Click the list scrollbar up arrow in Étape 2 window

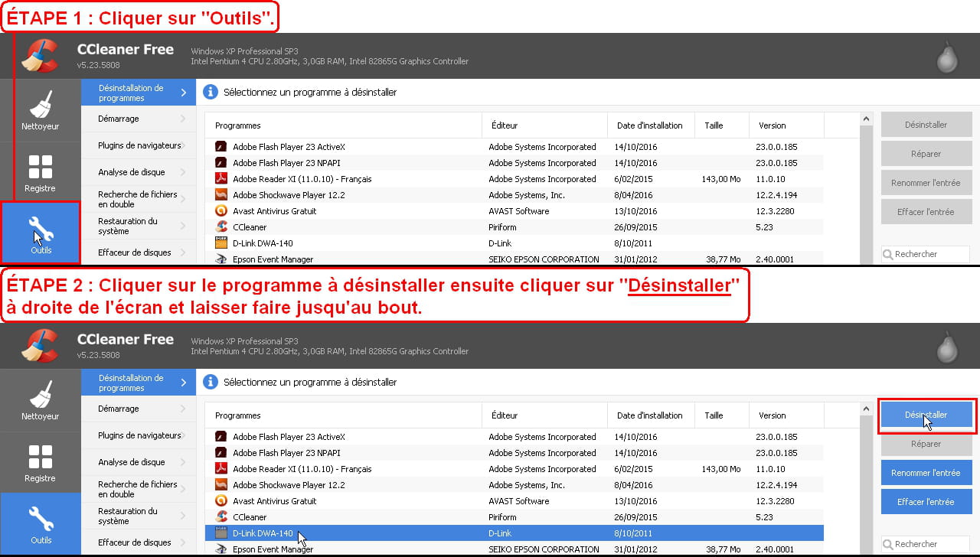tap(867, 409)
